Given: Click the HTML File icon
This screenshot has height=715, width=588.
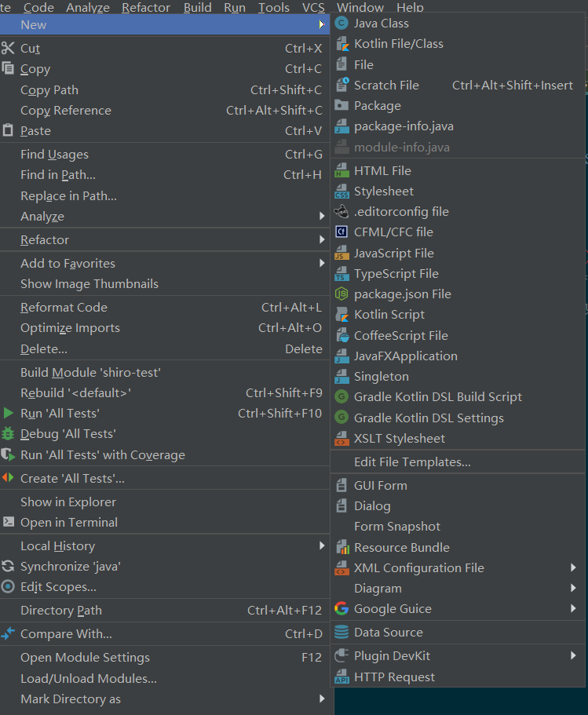Looking at the screenshot, I should (341, 170).
